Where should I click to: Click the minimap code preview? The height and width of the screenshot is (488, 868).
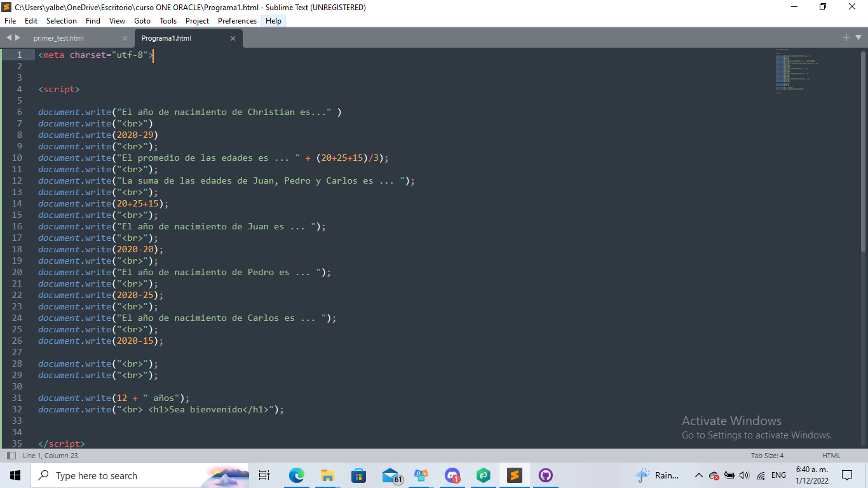[797, 71]
